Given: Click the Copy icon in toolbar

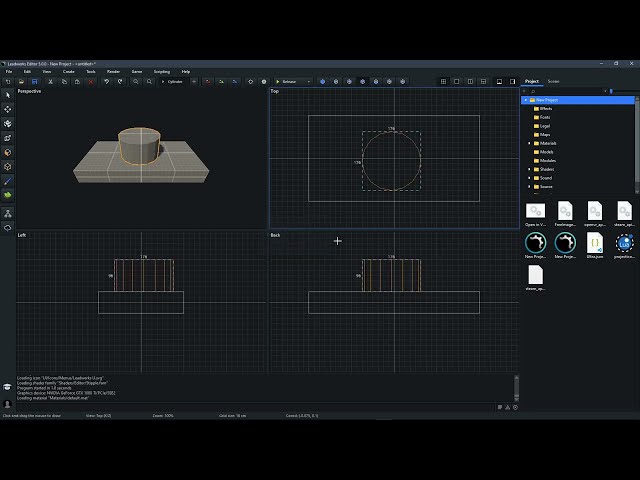Looking at the screenshot, I should tap(64, 82).
